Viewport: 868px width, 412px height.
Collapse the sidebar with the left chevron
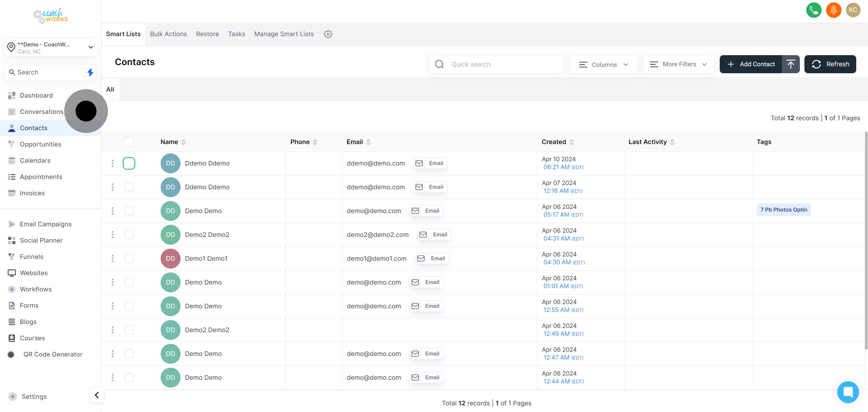tap(97, 395)
